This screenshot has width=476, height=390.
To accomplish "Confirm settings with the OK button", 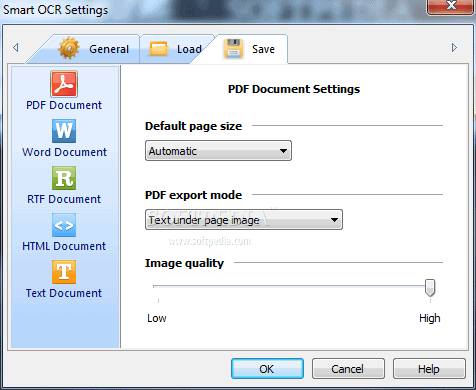I will tap(267, 369).
